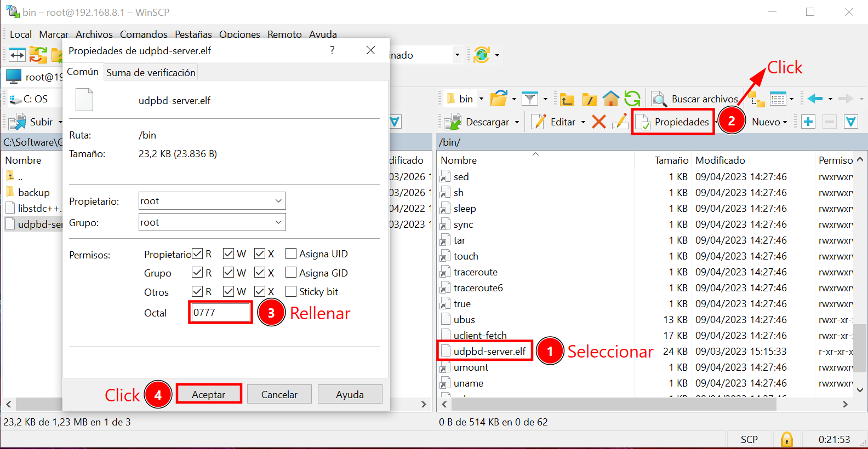Navigate back with the blue arrow
Viewport: 868px width, 449px height.
pyautogui.click(x=815, y=99)
